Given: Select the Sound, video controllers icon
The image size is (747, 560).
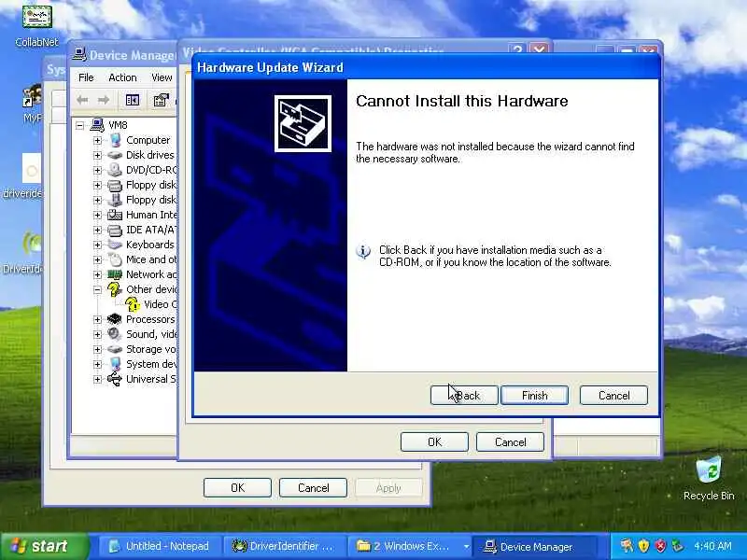Looking at the screenshot, I should 115,334.
